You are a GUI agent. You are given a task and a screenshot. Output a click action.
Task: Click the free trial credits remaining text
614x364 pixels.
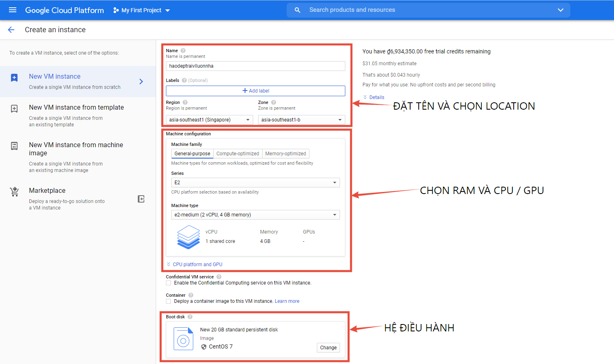(x=426, y=51)
